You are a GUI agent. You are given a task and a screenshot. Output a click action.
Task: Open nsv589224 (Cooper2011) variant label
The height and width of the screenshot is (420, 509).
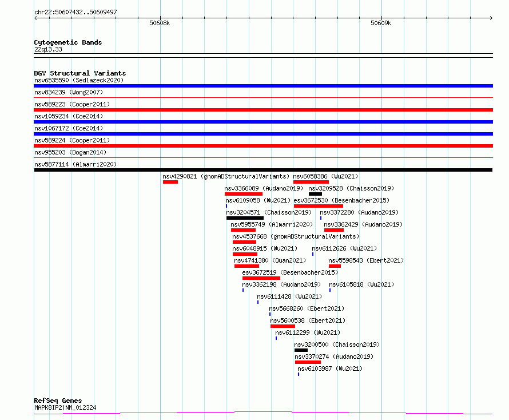tap(72, 140)
